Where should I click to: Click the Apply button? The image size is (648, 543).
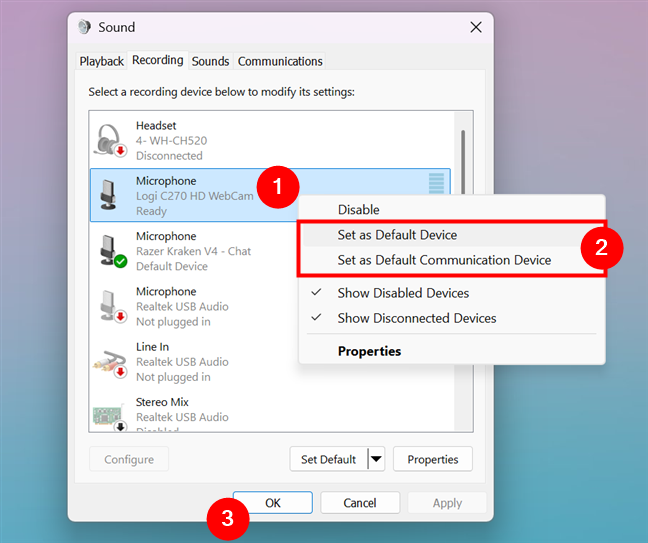click(447, 503)
